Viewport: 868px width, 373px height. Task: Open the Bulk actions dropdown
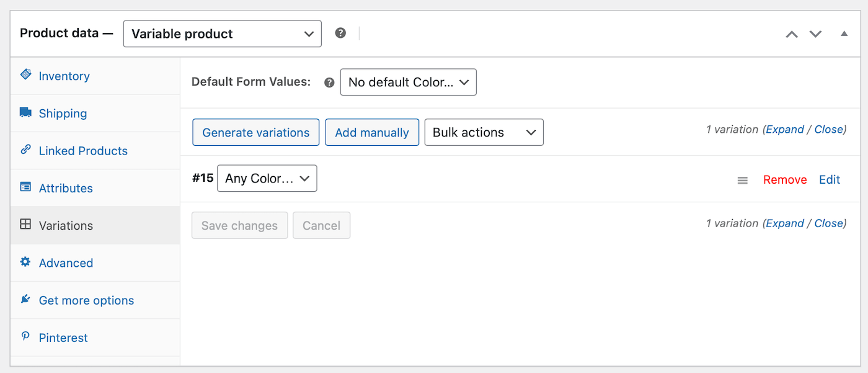click(484, 132)
